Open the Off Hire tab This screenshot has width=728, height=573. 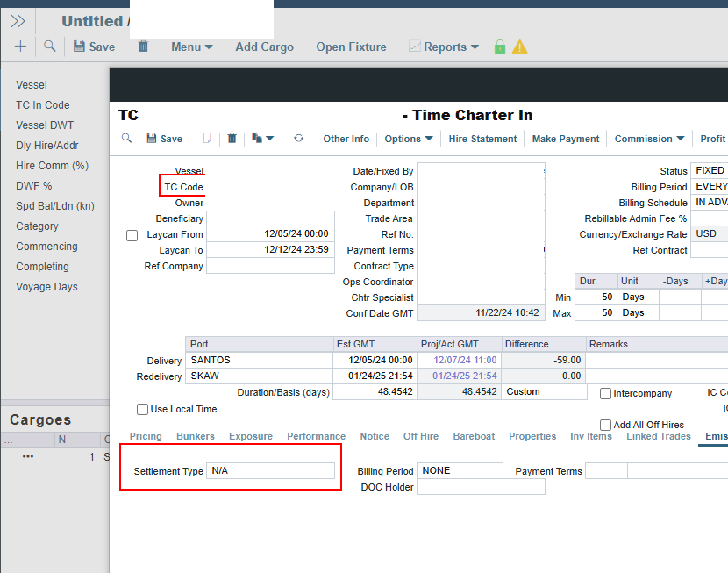pos(421,436)
